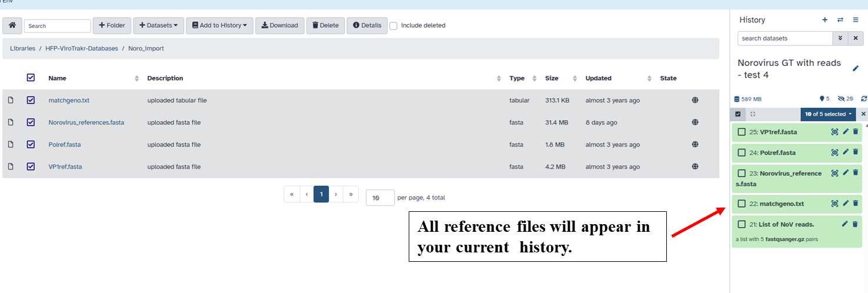This screenshot has height=293, width=868.
Task: Click the Download button
Action: [x=279, y=25]
